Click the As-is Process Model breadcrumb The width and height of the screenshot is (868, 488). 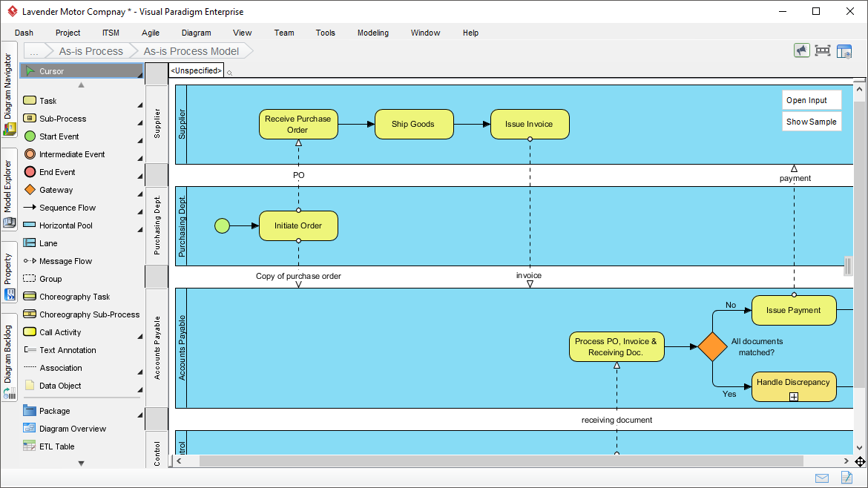pyautogui.click(x=191, y=51)
